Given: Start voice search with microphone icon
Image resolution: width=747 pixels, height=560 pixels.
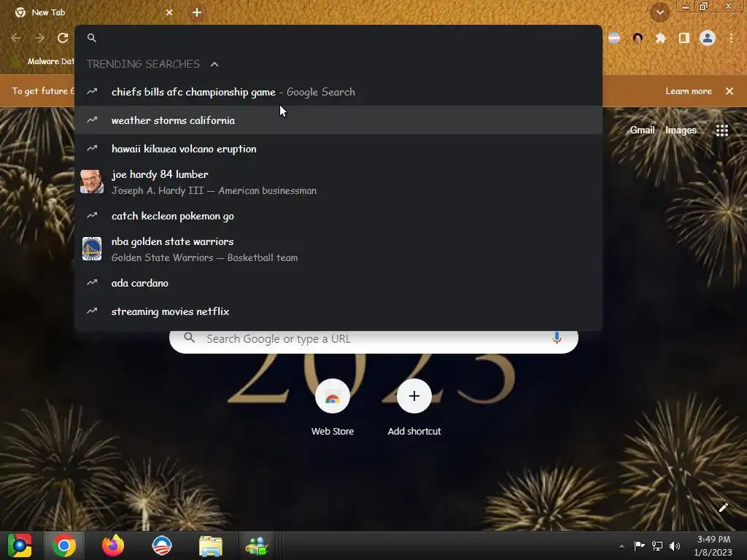Looking at the screenshot, I should (557, 338).
